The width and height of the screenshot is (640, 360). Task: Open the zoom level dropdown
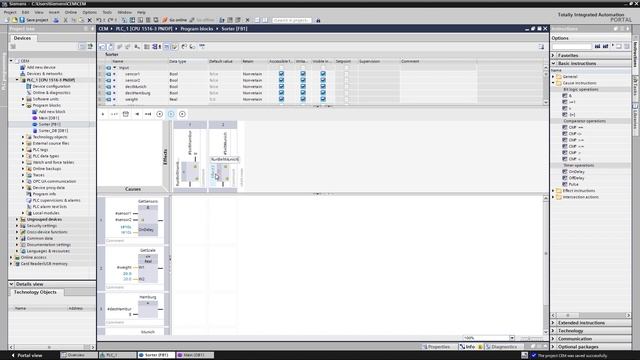(512, 338)
